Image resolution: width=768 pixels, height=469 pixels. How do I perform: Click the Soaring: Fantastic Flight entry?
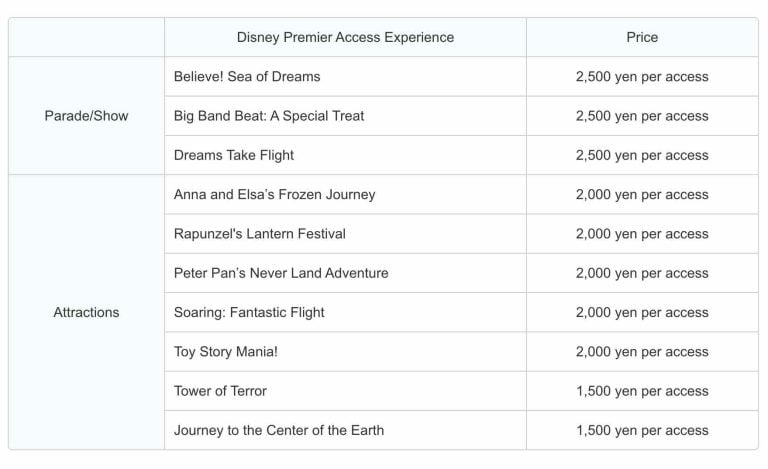click(x=249, y=312)
